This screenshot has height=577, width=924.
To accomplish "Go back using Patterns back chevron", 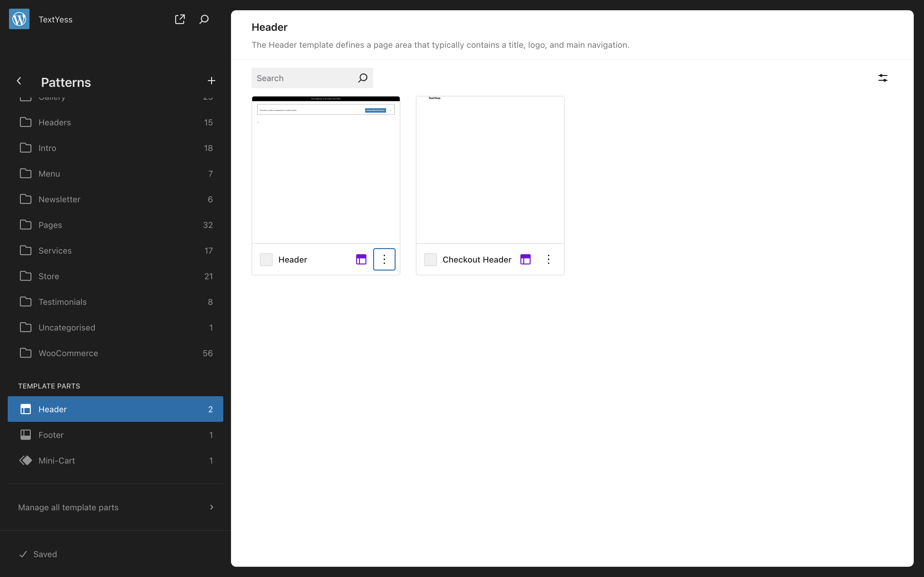I will coord(19,81).
